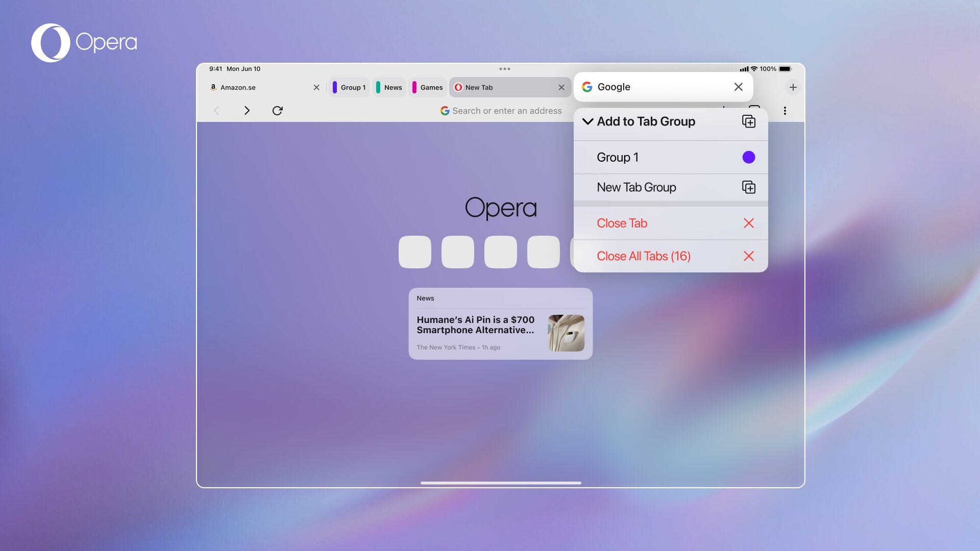Open the Humane's Ai Pin news article
The height and width of the screenshot is (551, 980).
[x=476, y=325]
